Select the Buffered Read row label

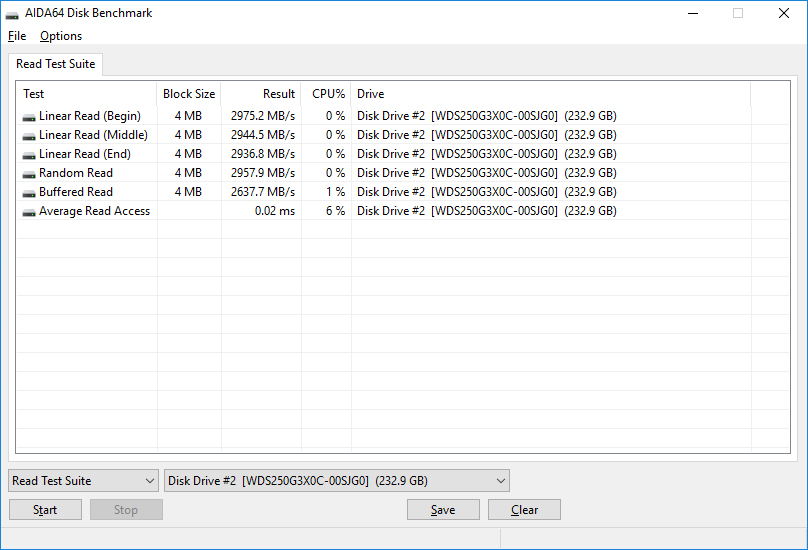(76, 192)
